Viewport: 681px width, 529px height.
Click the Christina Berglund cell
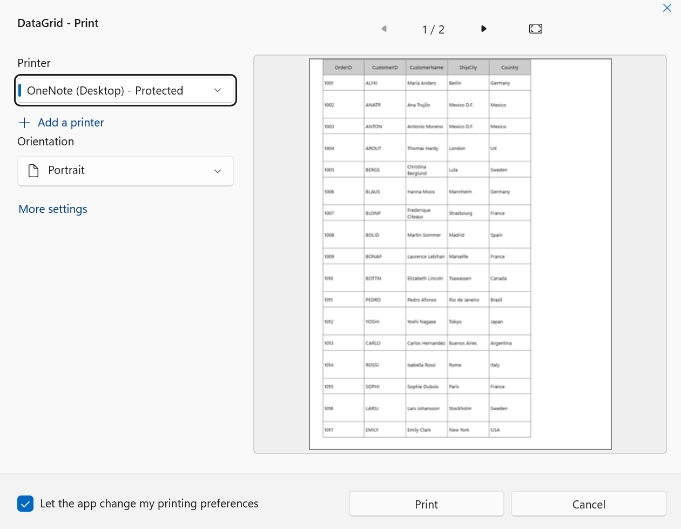pos(426,170)
